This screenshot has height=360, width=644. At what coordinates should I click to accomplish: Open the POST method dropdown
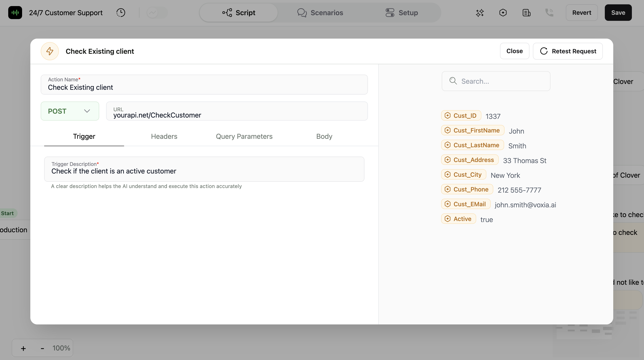click(70, 111)
